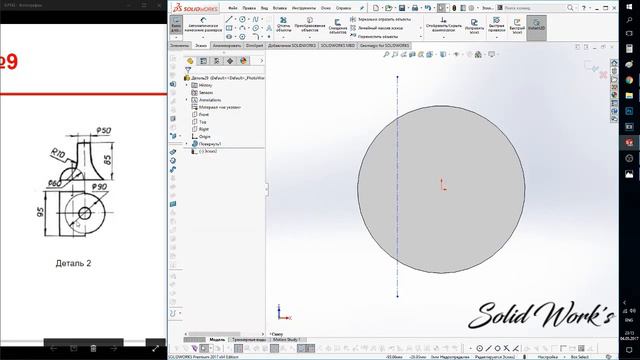Switch to the SOLIDWORKS MBD tab

click(x=338, y=46)
